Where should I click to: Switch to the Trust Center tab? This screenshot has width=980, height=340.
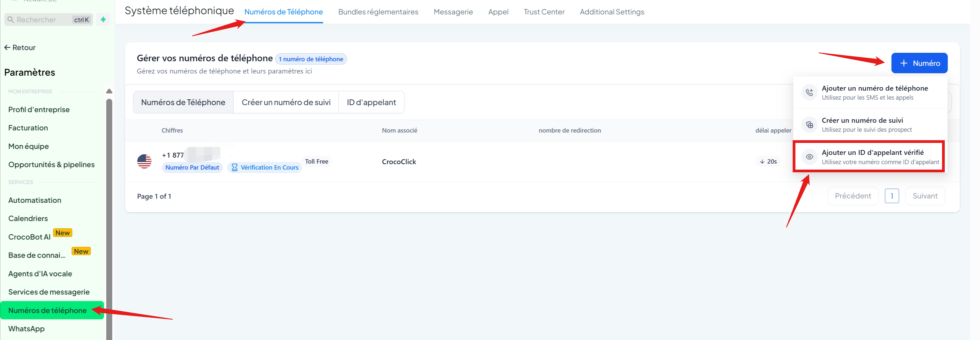click(x=544, y=12)
